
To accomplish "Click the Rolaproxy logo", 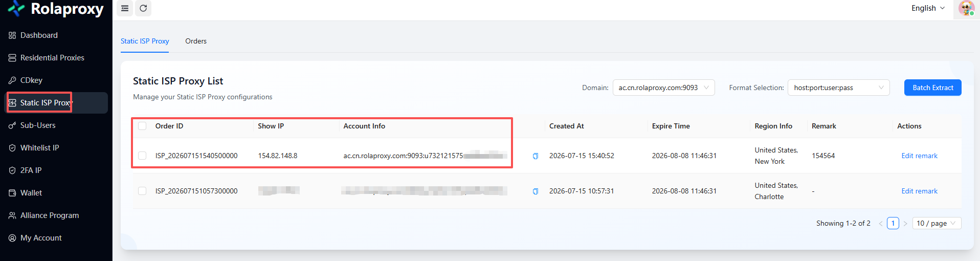I will point(56,8).
